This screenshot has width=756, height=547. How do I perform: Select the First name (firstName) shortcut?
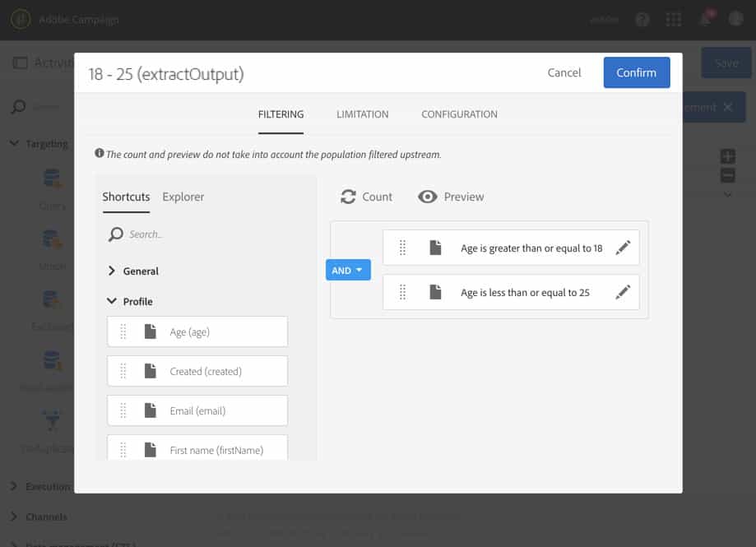coord(197,448)
